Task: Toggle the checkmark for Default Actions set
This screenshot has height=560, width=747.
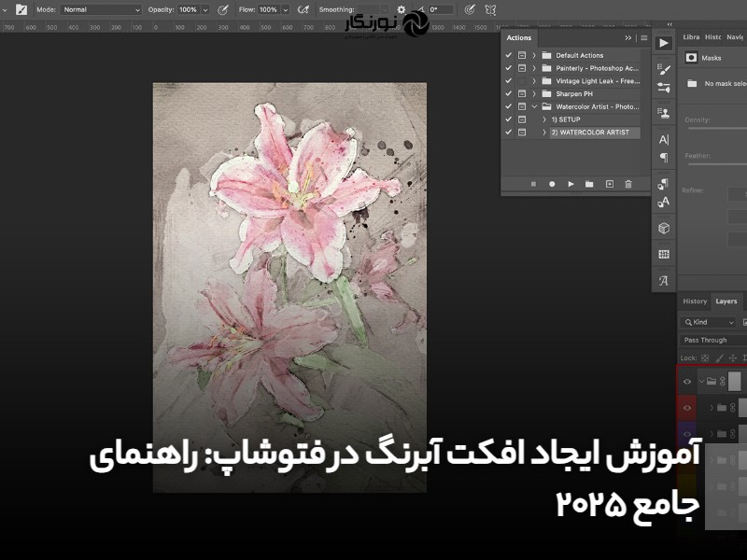Action: pos(509,55)
